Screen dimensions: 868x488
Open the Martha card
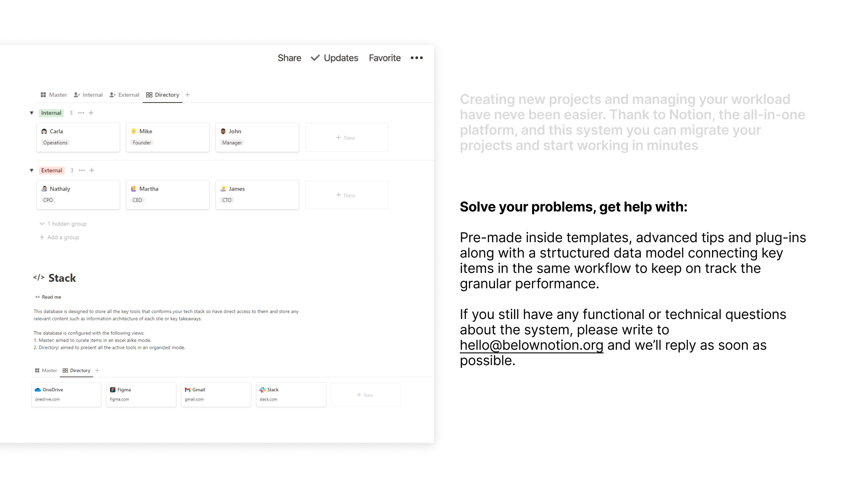(168, 195)
